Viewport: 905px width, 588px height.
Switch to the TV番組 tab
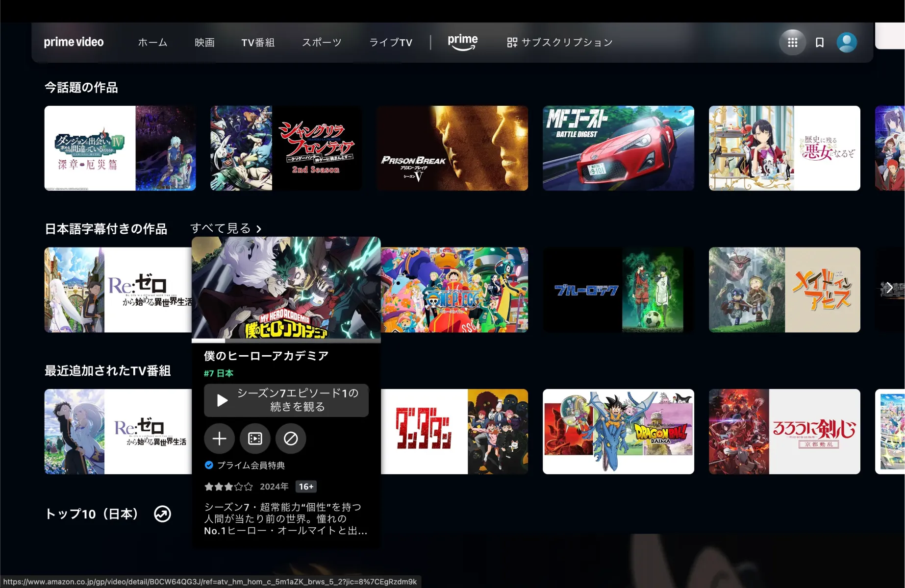(257, 43)
